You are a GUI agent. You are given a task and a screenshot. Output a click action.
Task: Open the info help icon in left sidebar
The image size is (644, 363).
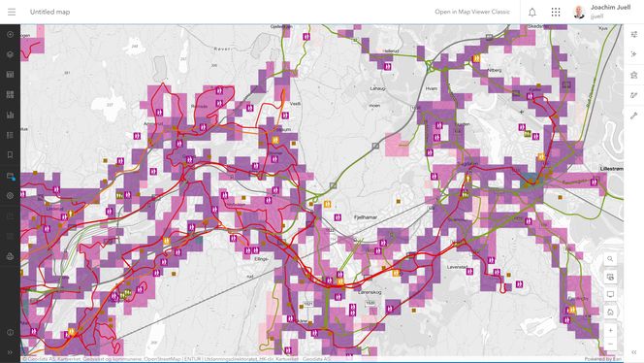click(11, 332)
